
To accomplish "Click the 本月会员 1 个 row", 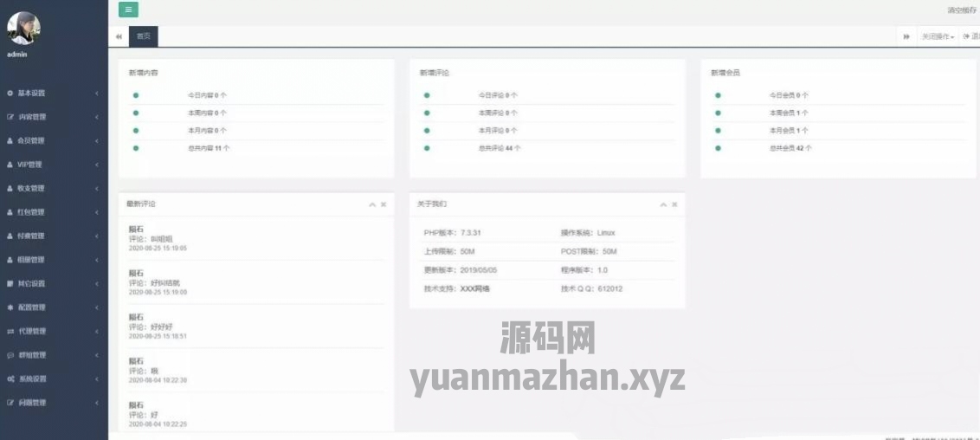I will [838, 131].
